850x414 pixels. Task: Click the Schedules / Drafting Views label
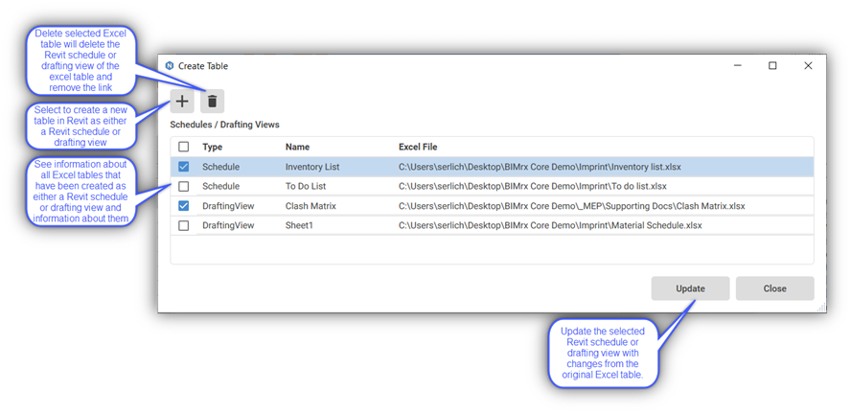(224, 125)
